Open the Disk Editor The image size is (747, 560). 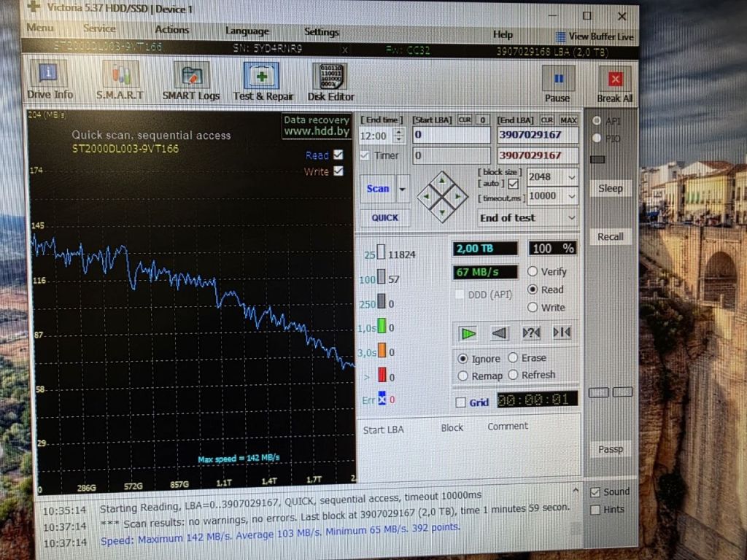coord(330,82)
